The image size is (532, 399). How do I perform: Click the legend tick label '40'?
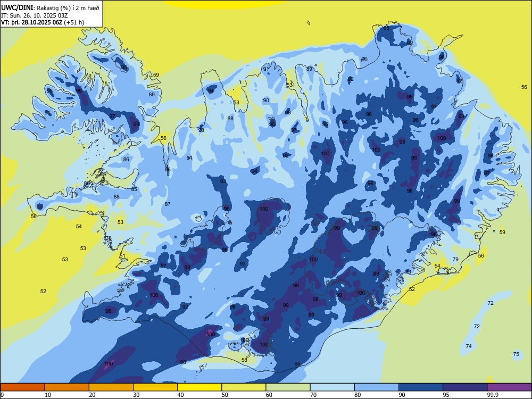pyautogui.click(x=181, y=395)
